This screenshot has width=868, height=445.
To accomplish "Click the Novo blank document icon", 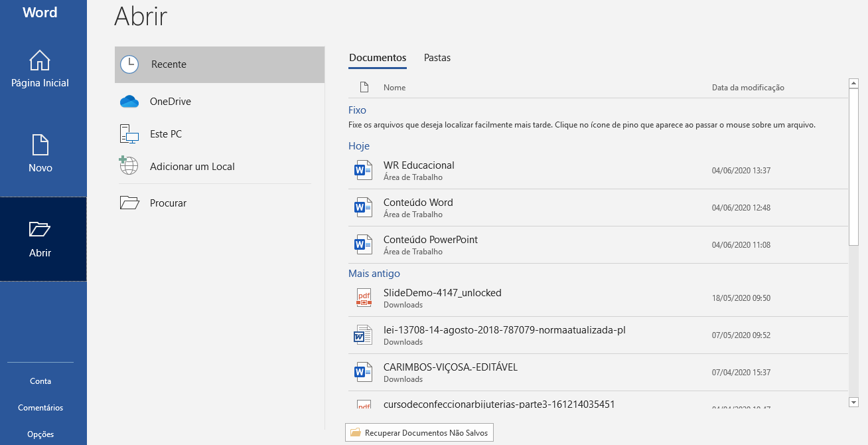I will pos(40,145).
